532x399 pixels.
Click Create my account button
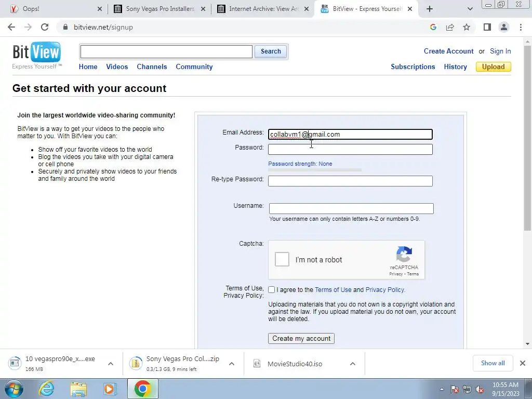(301, 339)
